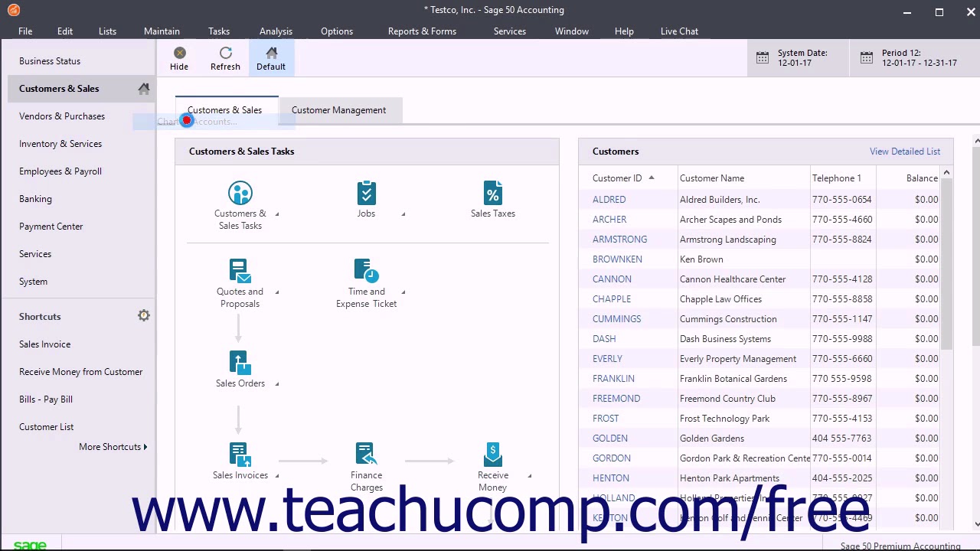Expand Quotes and Proposals dropdown arrow
Screen dimensions: 980x551
tap(277, 292)
